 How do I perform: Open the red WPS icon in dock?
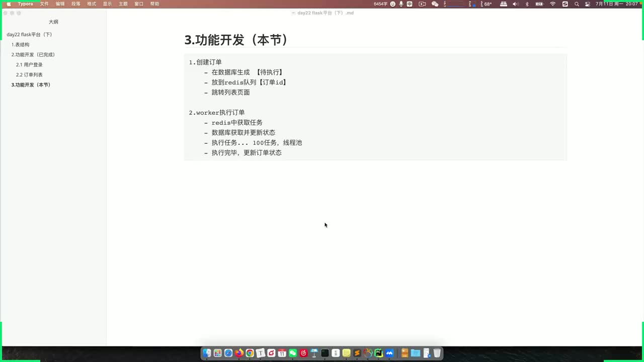coord(271,353)
